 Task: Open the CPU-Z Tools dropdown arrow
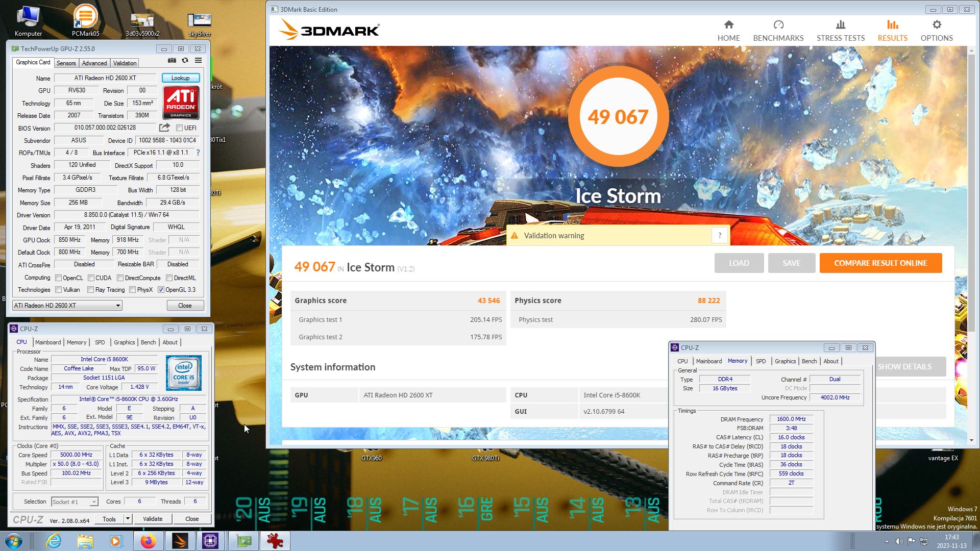[128, 519]
